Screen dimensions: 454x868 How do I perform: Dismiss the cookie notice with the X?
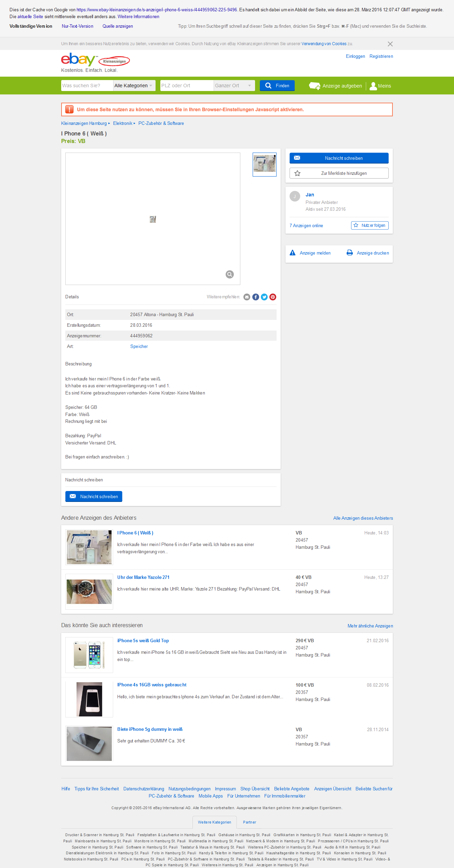(x=390, y=44)
